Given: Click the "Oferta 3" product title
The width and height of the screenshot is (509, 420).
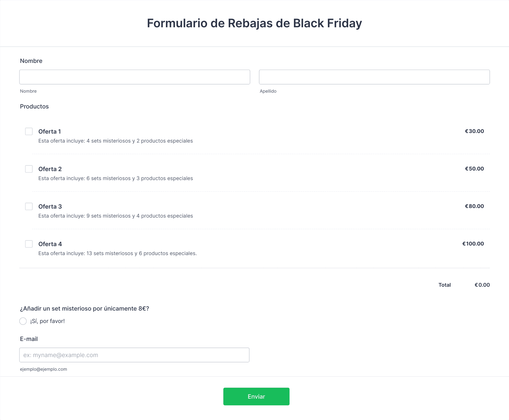Looking at the screenshot, I should 50,206.
